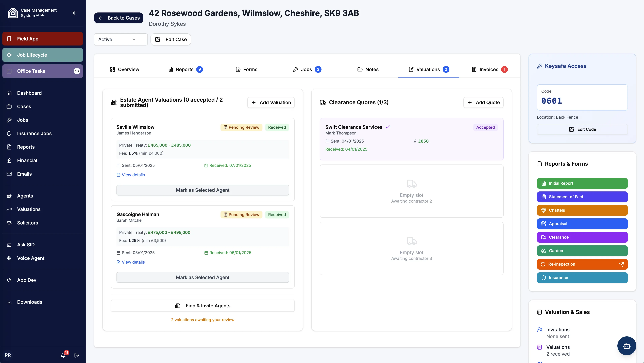Open the Notes tab

click(368, 69)
